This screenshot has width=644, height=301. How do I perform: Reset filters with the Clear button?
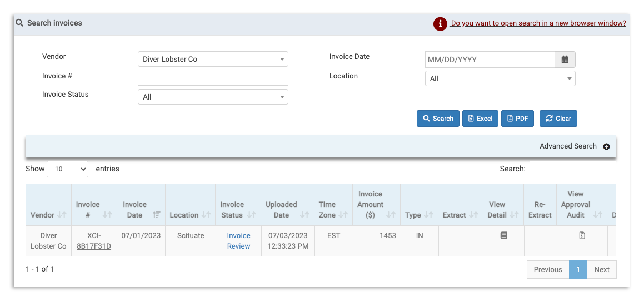(558, 119)
